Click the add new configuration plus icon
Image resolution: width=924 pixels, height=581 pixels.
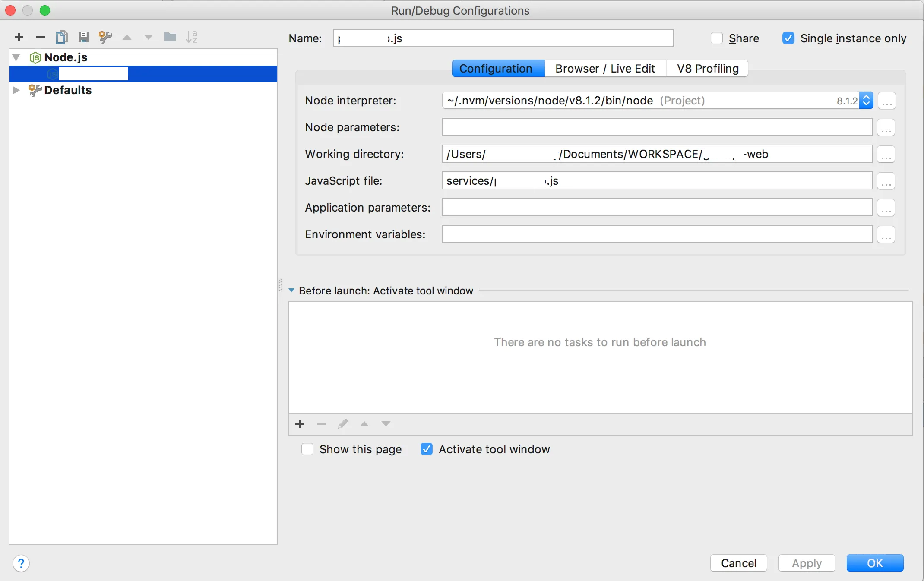(x=19, y=37)
